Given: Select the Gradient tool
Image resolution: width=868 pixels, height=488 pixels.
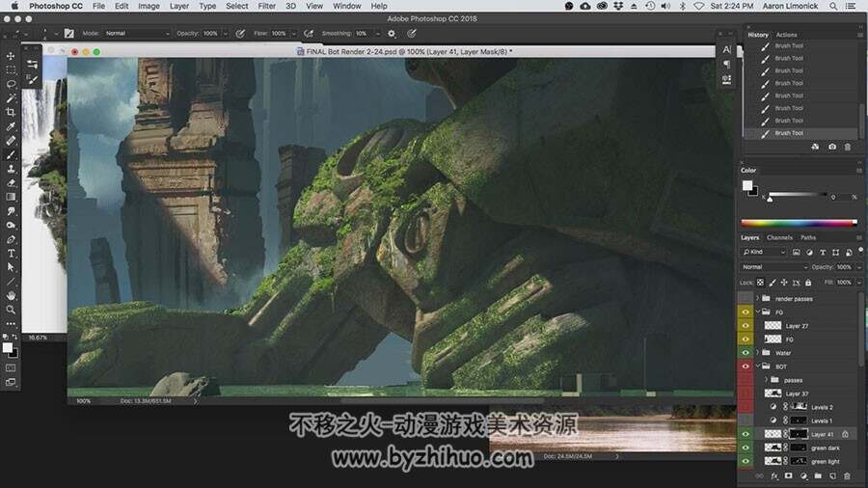Looking at the screenshot, I should tap(11, 197).
